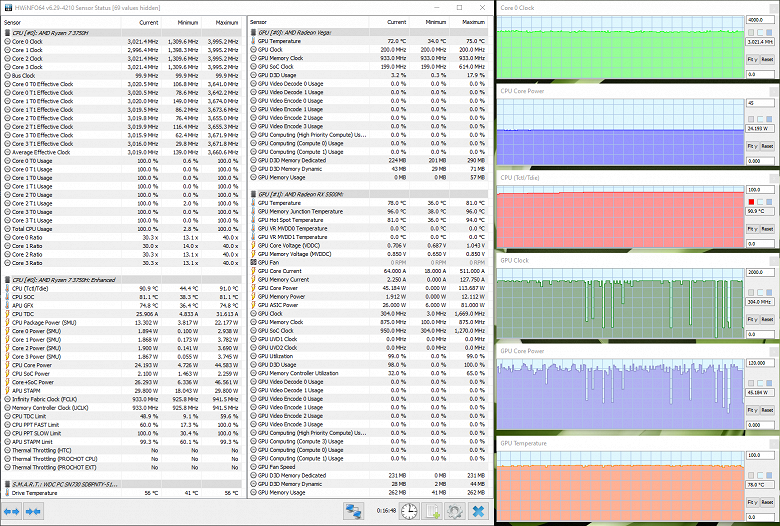Select the CPU [#0]: AMD Ryzen 7 3750H: Enhanced group header
The height and width of the screenshot is (526, 780).
pos(123,280)
